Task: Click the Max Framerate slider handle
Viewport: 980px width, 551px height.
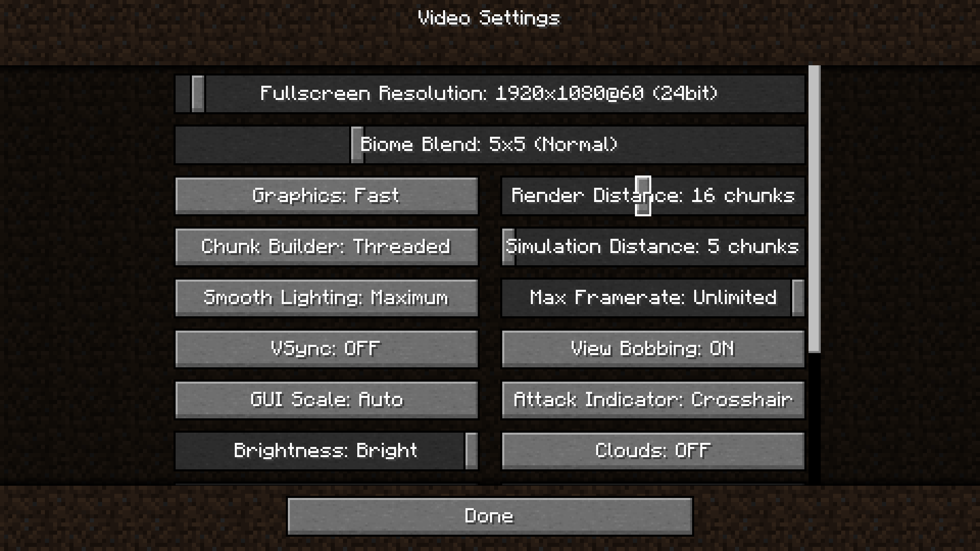Action: pos(798,298)
